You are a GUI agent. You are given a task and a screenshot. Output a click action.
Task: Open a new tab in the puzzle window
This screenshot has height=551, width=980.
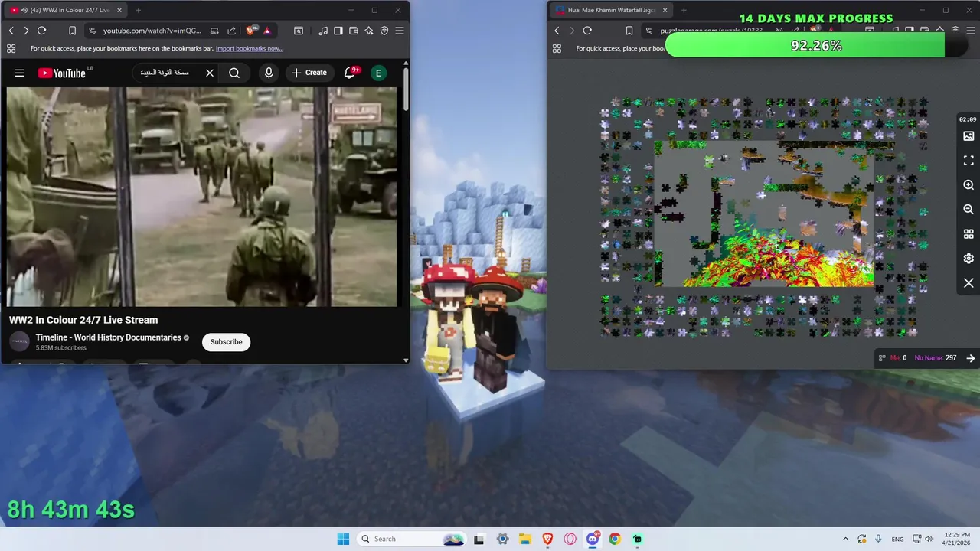click(684, 10)
